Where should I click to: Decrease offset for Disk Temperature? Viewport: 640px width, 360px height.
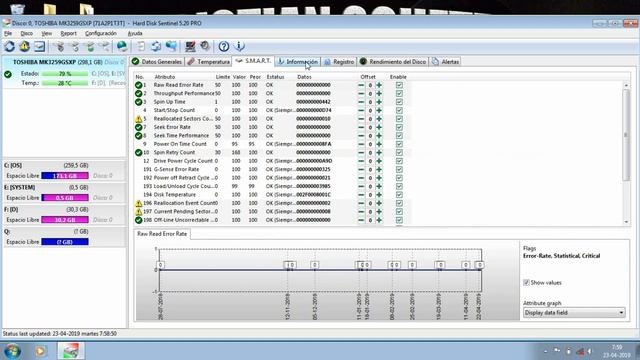point(361,195)
